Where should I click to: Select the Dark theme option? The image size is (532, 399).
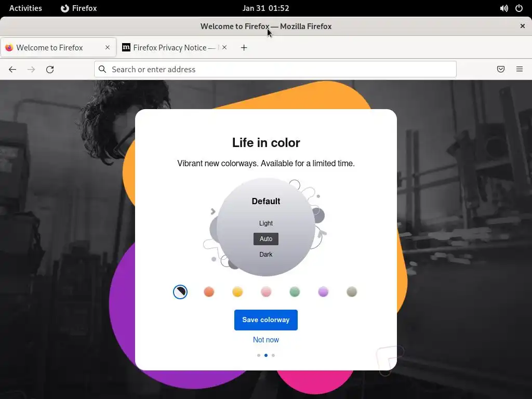(x=266, y=255)
